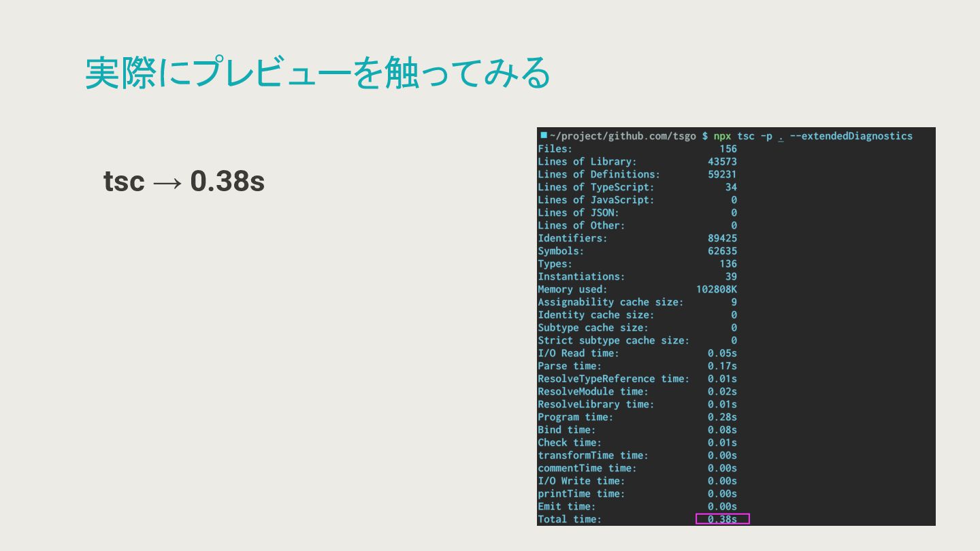Screen dimensions: 980x551
Task: Click the I/O Read time value 0.05s
Action: [x=722, y=353]
